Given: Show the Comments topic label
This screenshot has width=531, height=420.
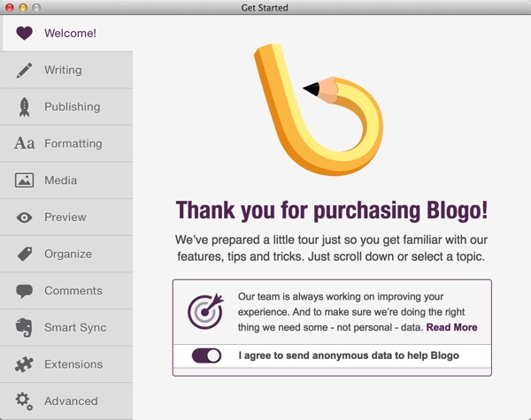Looking at the screenshot, I should (x=73, y=291).
